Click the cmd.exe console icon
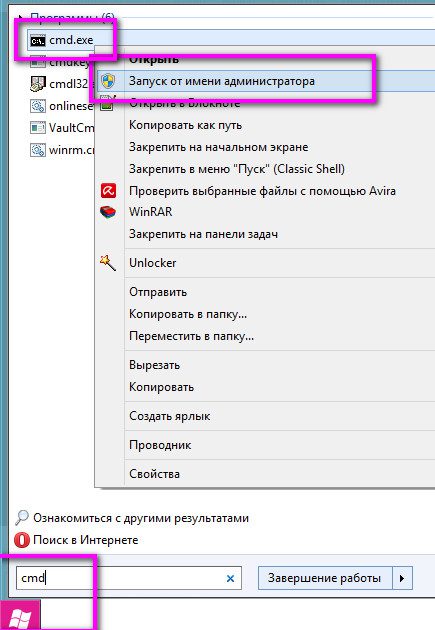 [38, 40]
